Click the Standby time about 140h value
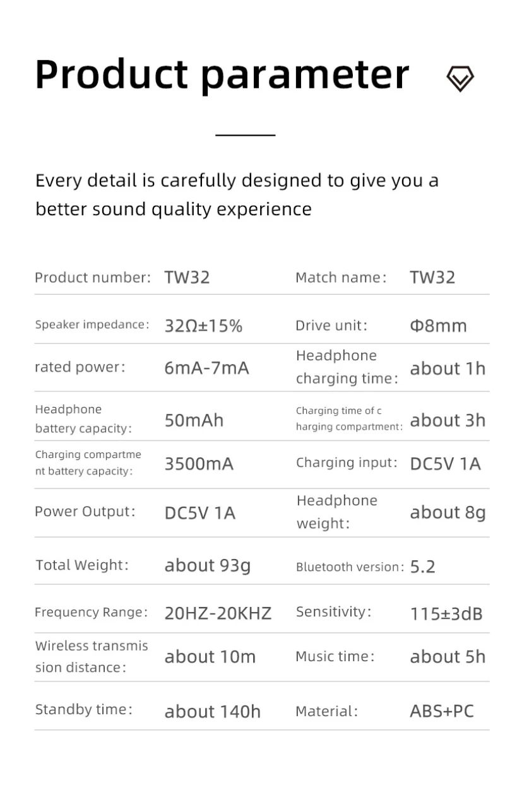This screenshot has height=812, width=505. click(212, 712)
